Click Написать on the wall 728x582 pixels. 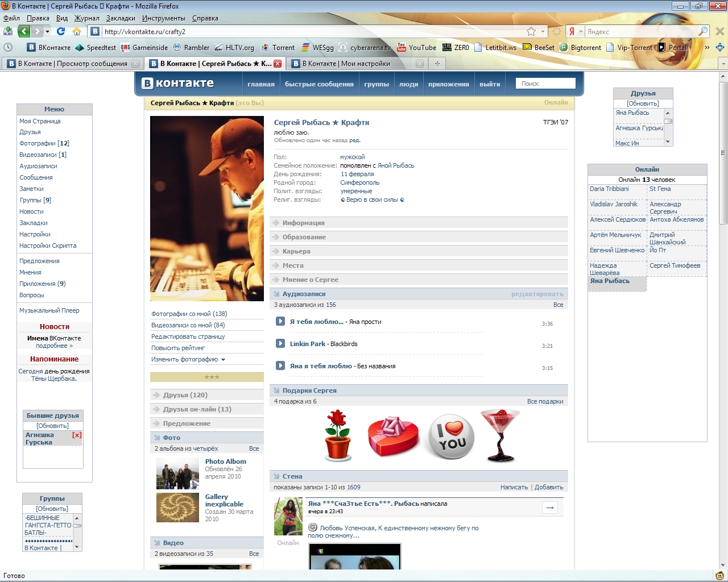pos(514,487)
